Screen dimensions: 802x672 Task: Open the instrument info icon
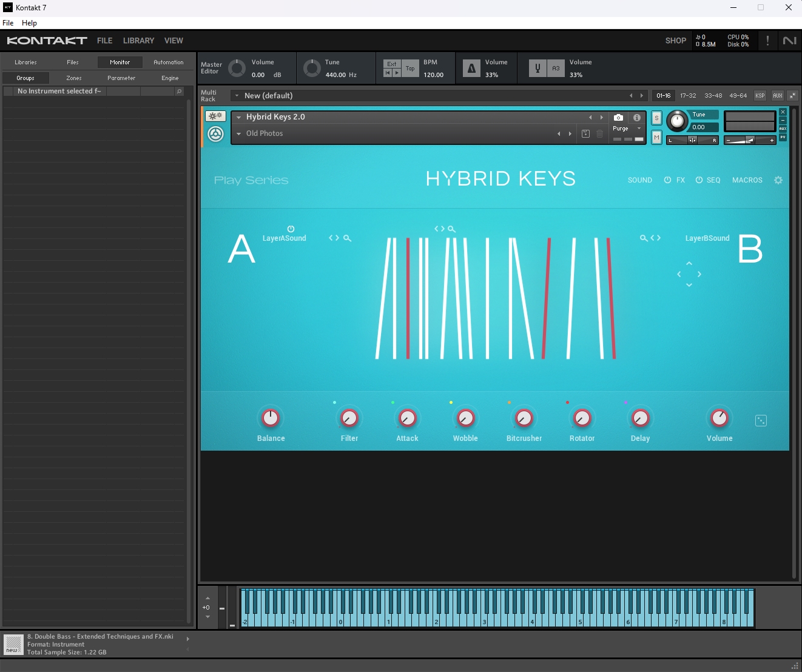636,118
